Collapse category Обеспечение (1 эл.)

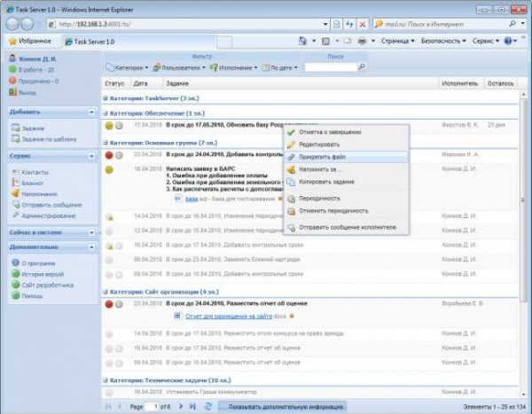(x=106, y=113)
